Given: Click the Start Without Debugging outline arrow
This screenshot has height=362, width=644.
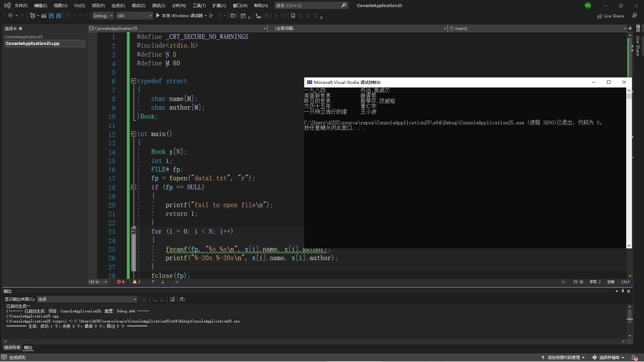Looking at the screenshot, I should click(x=211, y=16).
